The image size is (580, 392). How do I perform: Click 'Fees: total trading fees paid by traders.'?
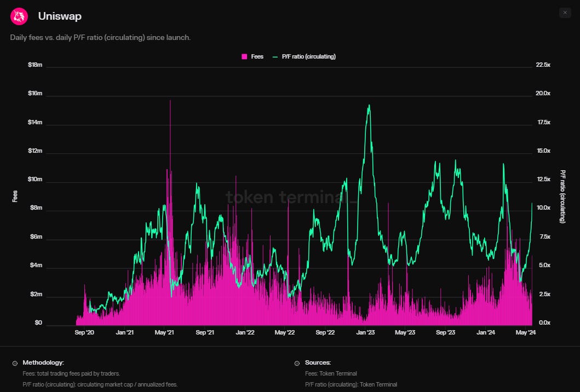pos(71,373)
